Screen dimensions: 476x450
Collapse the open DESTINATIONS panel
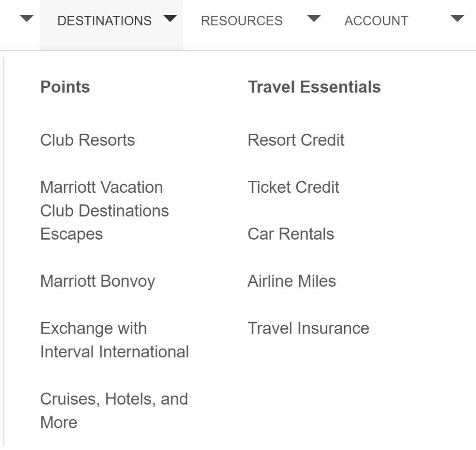tap(104, 19)
